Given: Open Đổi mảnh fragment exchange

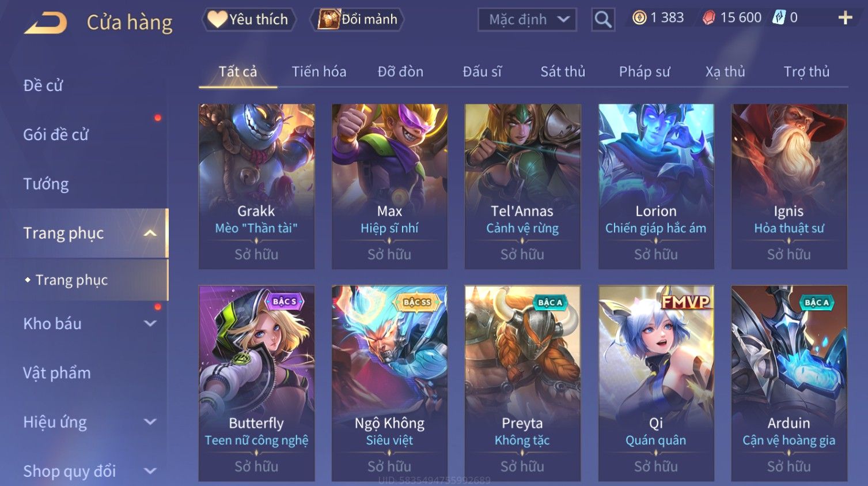Looking at the screenshot, I should [x=357, y=19].
